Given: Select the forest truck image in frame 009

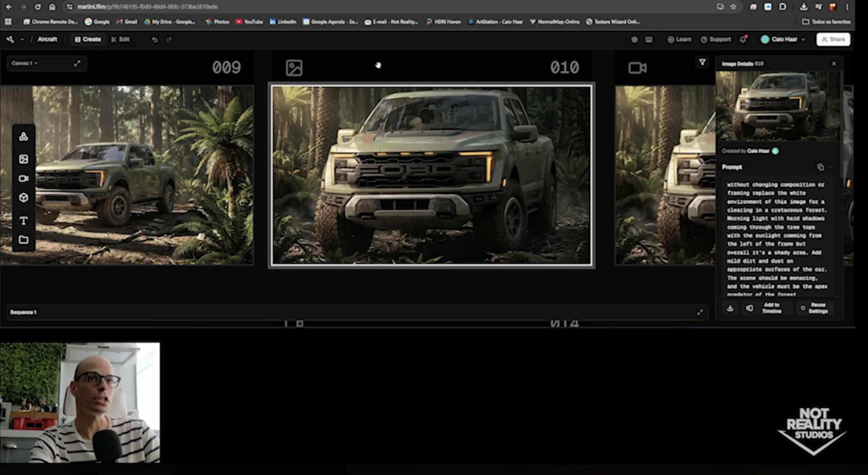Looking at the screenshot, I should tap(127, 175).
